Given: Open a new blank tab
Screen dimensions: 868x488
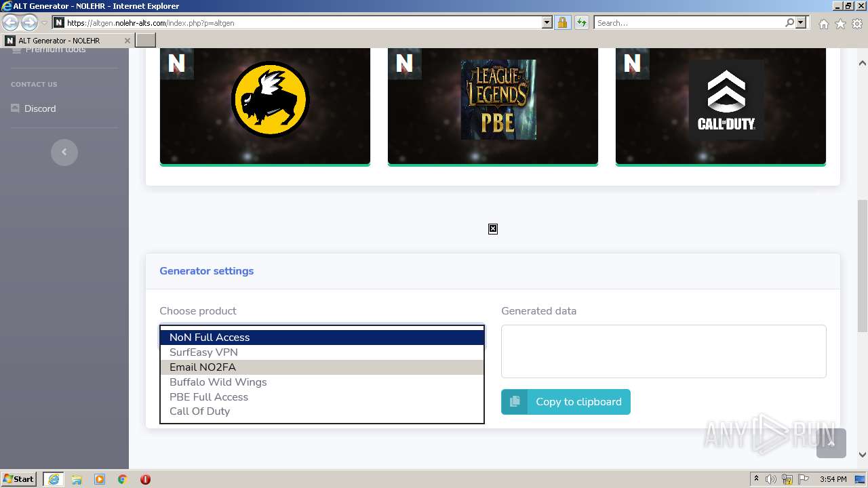Looking at the screenshot, I should pyautogui.click(x=146, y=41).
